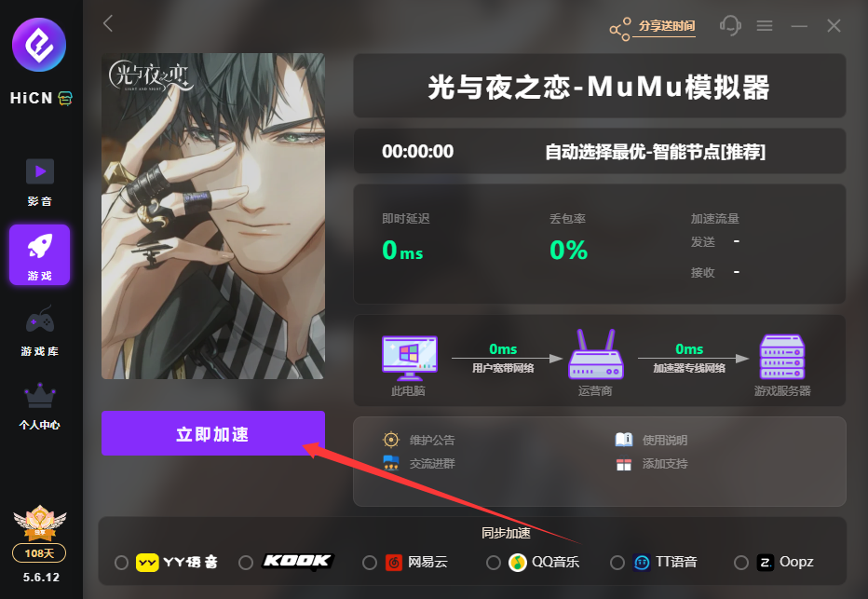Join the 交流进群 community group

(419, 463)
